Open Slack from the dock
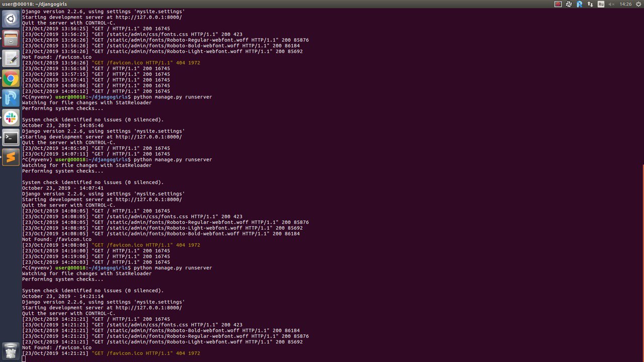 [x=11, y=118]
